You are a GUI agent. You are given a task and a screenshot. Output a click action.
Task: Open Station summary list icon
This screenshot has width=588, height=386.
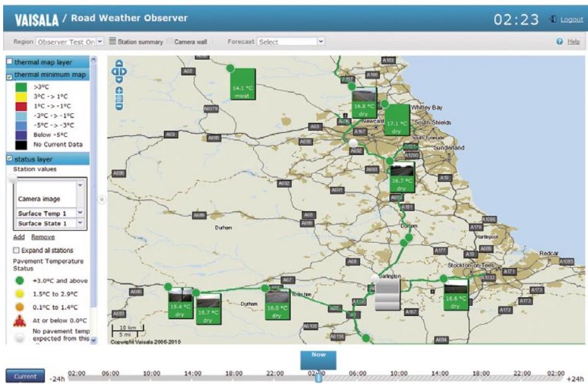coord(112,42)
